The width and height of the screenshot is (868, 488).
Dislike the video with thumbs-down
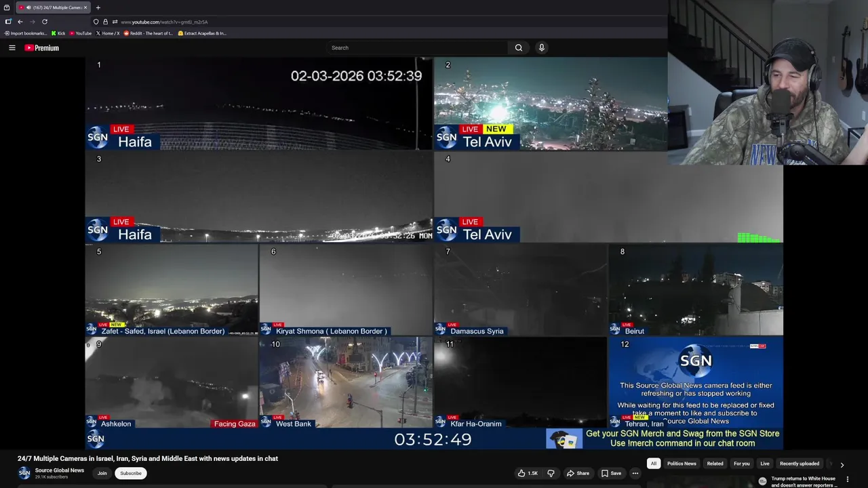[551, 473]
